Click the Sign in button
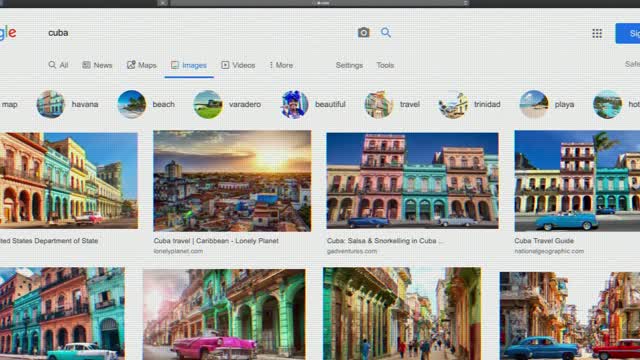The image size is (640, 360). [628, 33]
